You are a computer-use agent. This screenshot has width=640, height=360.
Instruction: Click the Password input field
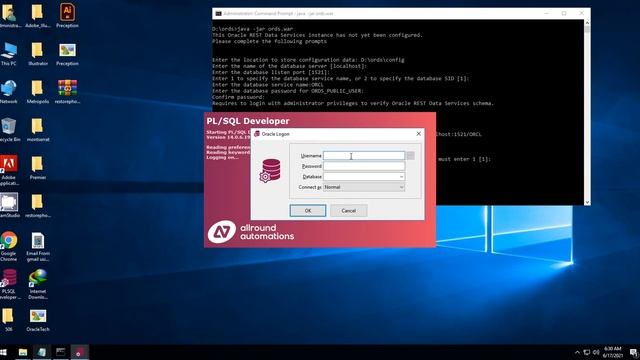click(x=364, y=166)
